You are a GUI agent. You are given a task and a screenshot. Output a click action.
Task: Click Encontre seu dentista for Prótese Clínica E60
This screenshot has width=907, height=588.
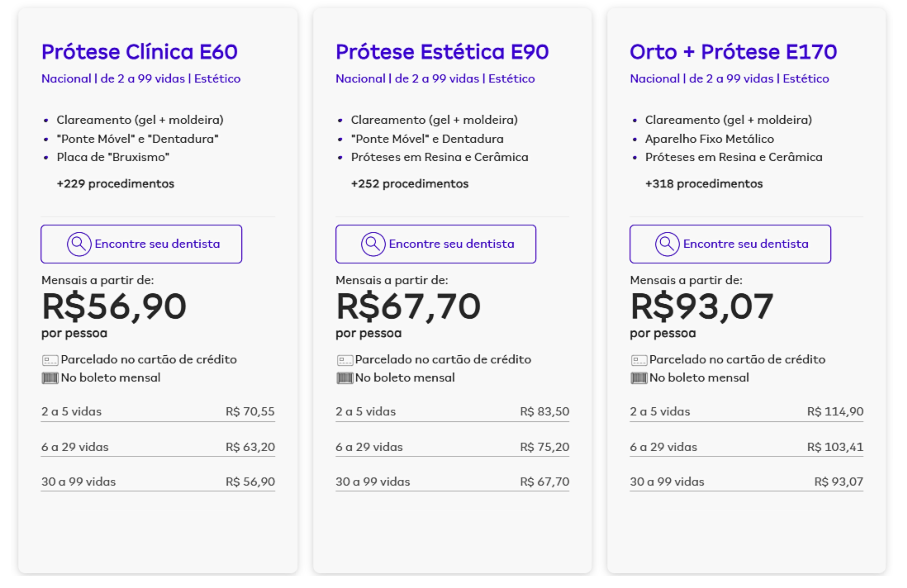coord(141,244)
